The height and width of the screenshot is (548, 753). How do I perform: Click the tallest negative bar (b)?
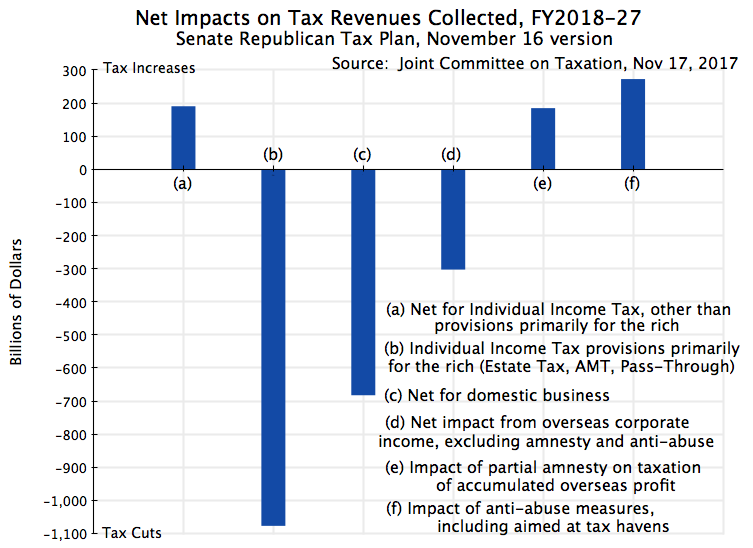273,346
